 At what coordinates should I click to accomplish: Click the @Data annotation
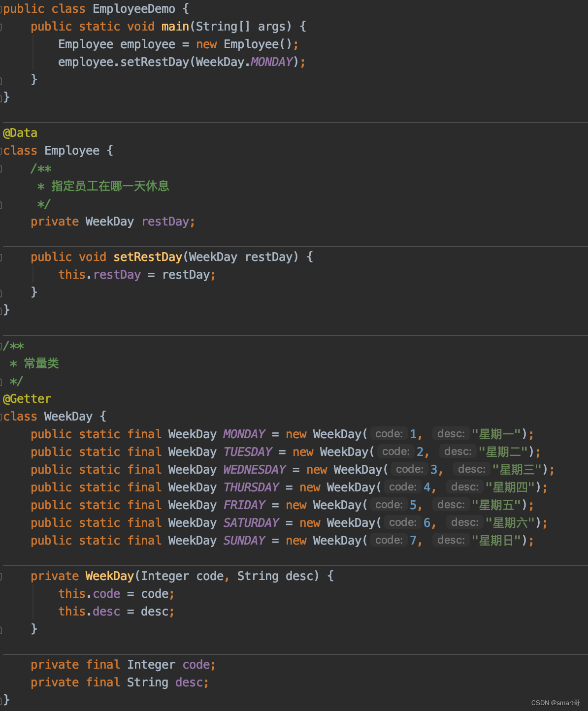[20, 133]
